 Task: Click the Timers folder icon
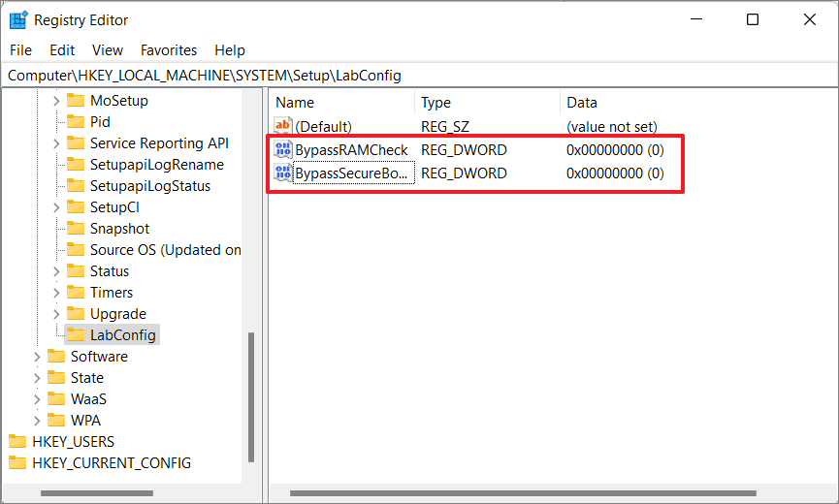(x=76, y=293)
